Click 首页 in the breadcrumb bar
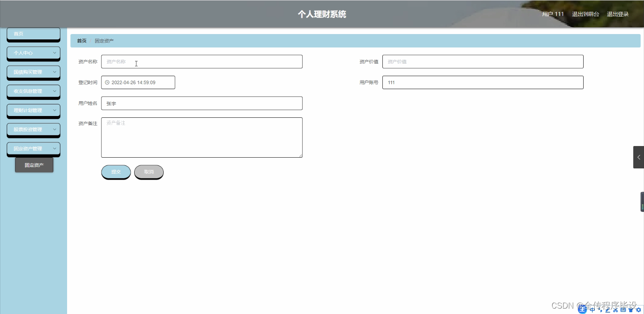The width and height of the screenshot is (644, 314). click(x=81, y=41)
